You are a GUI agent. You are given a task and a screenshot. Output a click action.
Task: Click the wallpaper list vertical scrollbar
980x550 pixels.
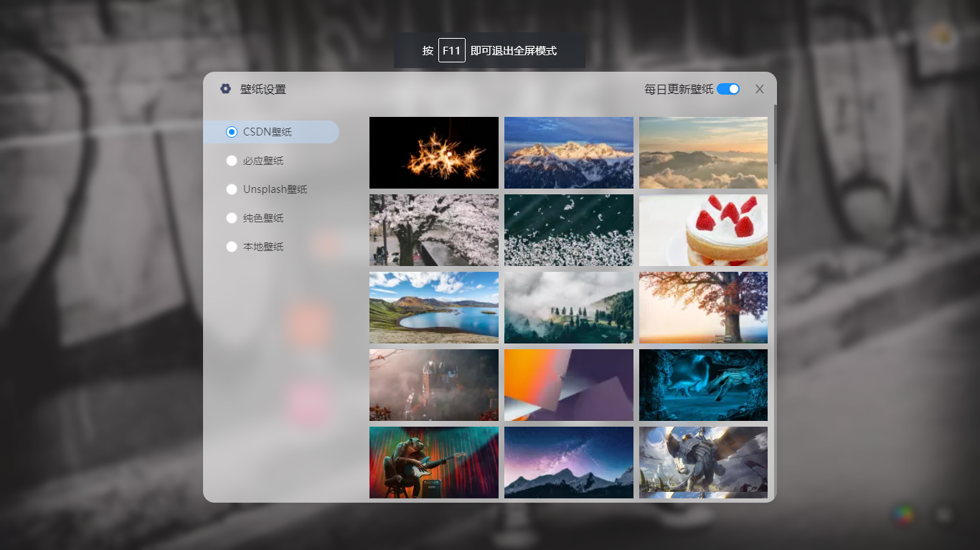click(774, 136)
